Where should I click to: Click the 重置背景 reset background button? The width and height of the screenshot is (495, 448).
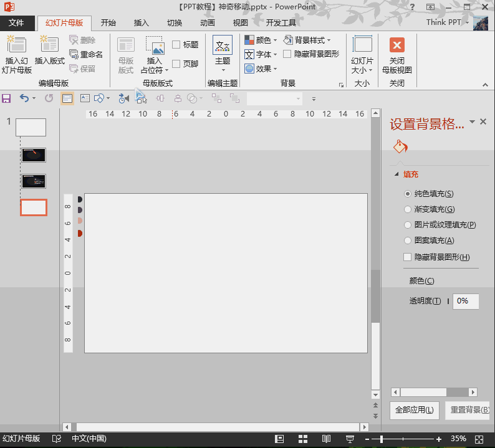[468, 410]
